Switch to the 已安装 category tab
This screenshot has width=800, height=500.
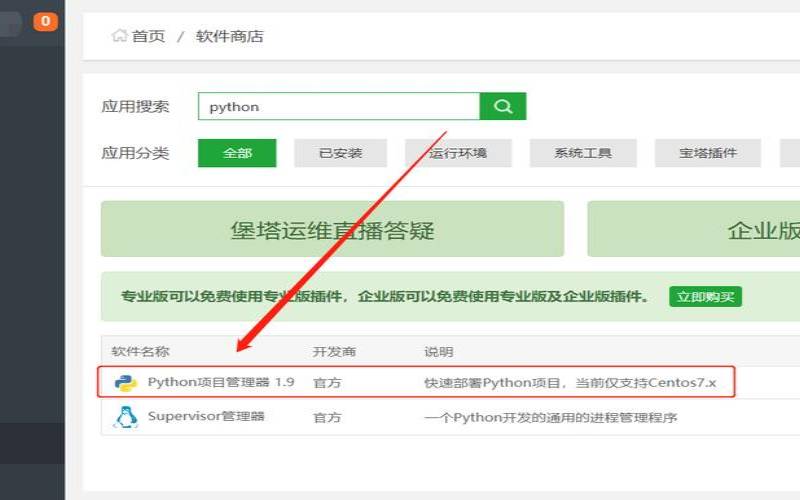340,153
